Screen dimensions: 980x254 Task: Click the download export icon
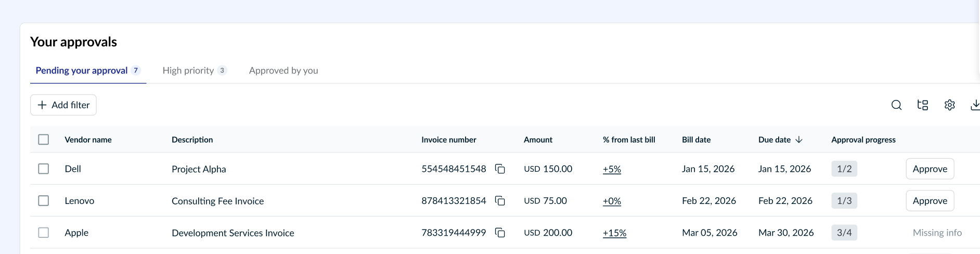pyautogui.click(x=975, y=105)
